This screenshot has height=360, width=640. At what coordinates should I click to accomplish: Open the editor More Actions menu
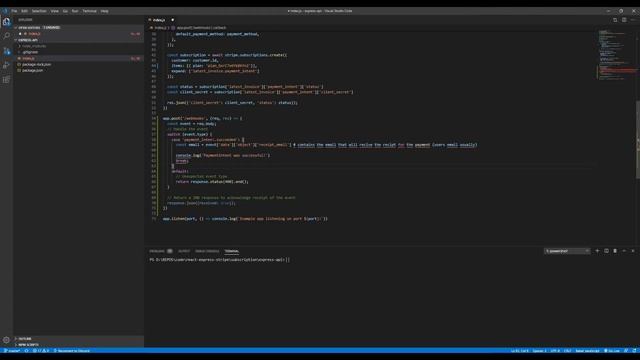633,20
